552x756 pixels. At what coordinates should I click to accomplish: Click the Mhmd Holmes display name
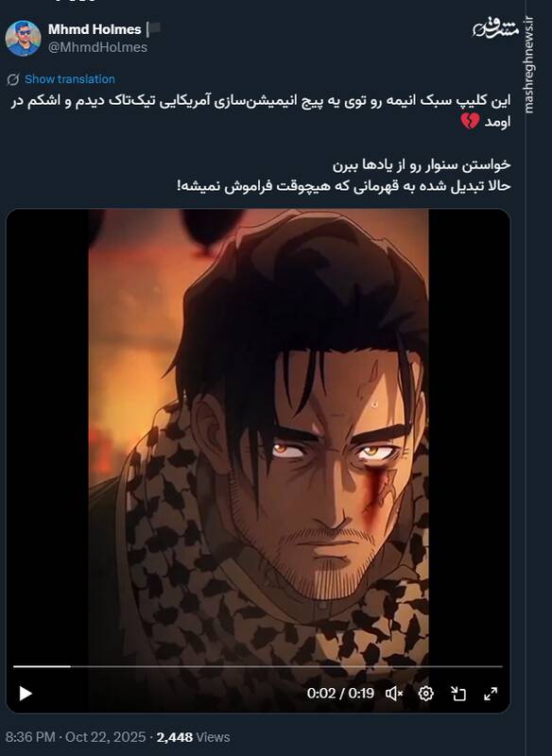tap(95, 29)
